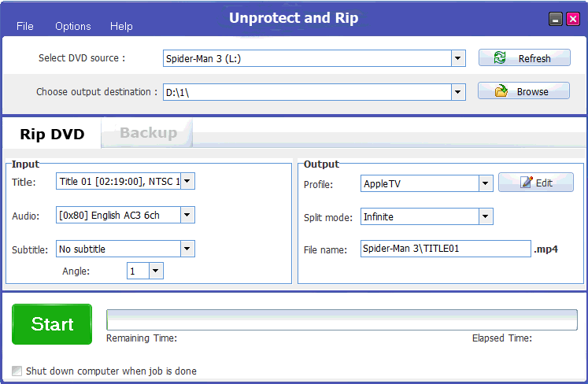Click the Edit pencil icon

[x=526, y=183]
